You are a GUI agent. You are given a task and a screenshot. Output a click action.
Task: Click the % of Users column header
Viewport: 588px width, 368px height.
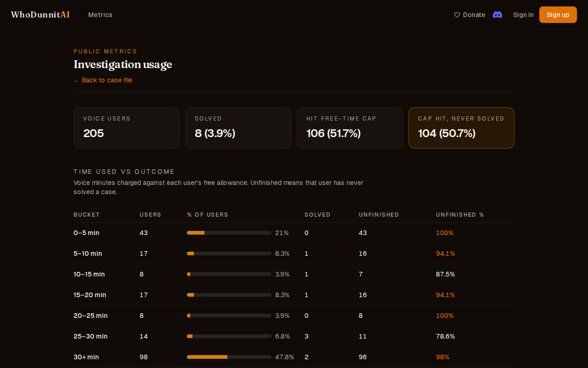(x=208, y=215)
